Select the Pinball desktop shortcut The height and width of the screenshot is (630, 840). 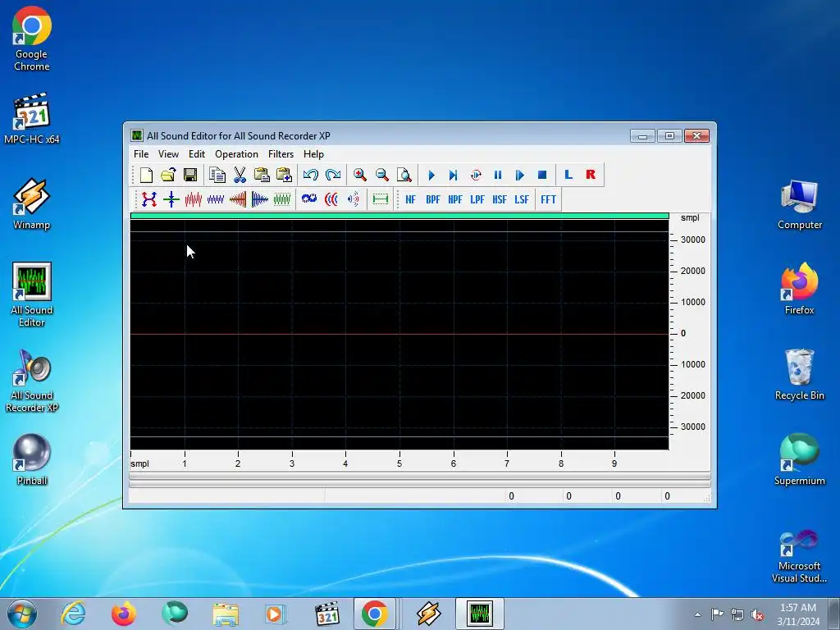point(32,459)
